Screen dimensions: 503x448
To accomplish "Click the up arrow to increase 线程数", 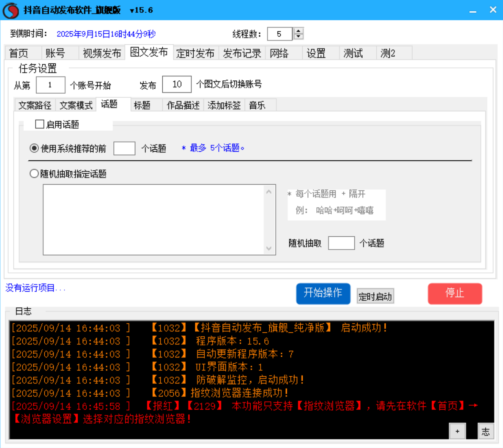I will pos(298,31).
